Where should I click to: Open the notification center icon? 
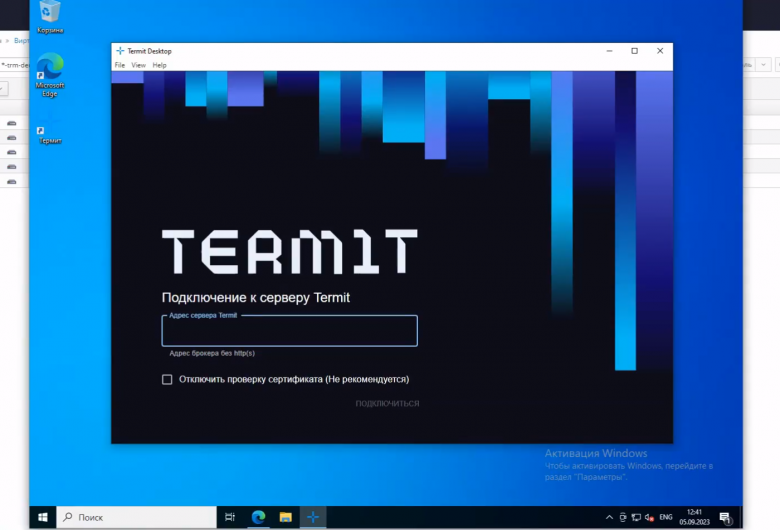point(724,517)
